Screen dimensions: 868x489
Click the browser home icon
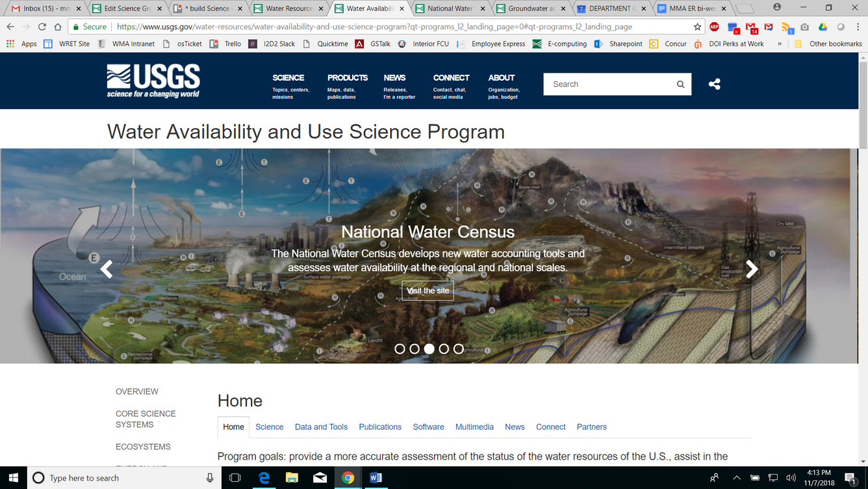[58, 27]
